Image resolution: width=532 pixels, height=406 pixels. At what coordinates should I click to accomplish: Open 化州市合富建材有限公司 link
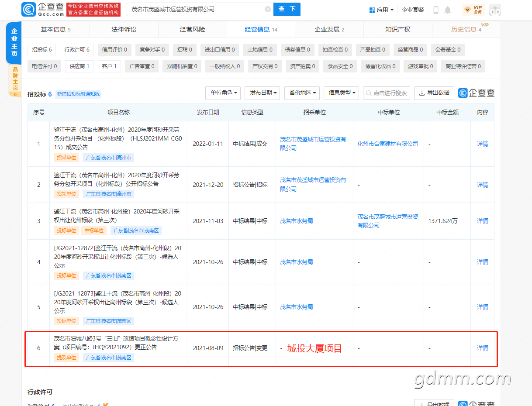coord(388,144)
